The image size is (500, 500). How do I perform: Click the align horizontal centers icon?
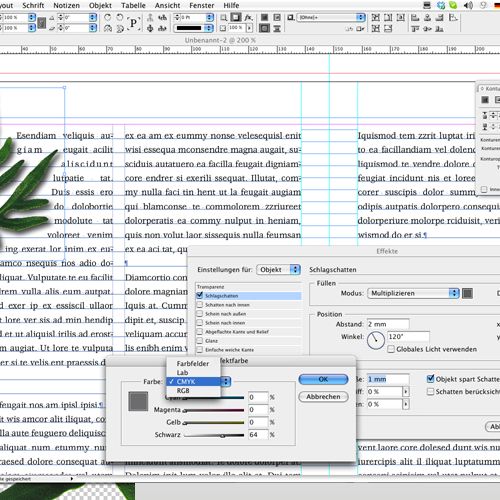click(x=427, y=17)
